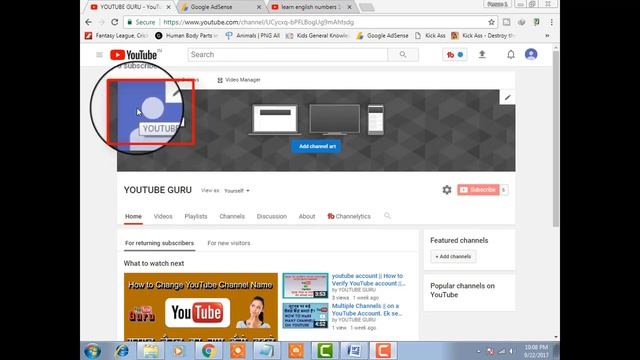The height and width of the screenshot is (360, 640).
Task: Open channel settings gear icon
Action: [447, 190]
